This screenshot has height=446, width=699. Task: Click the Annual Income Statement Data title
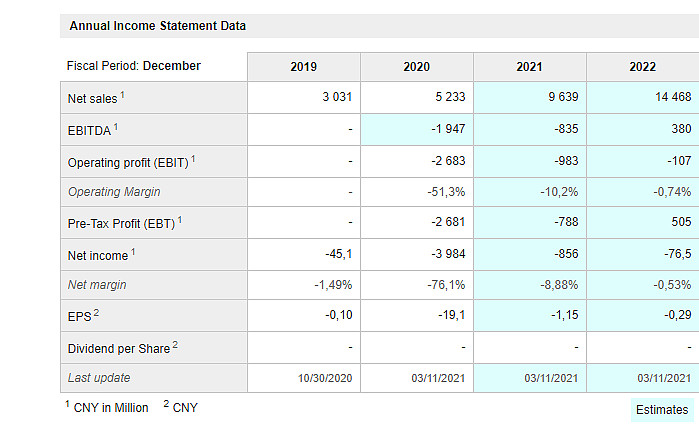[158, 26]
